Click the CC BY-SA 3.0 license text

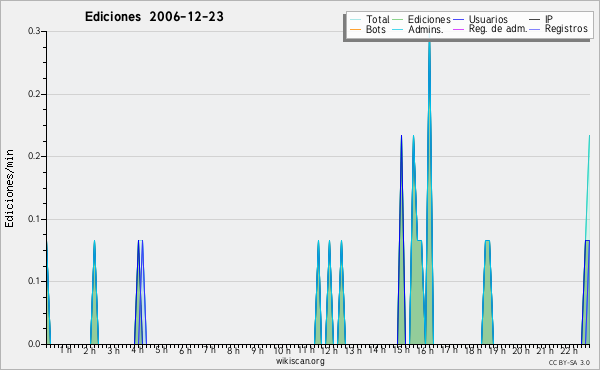pyautogui.click(x=569, y=362)
